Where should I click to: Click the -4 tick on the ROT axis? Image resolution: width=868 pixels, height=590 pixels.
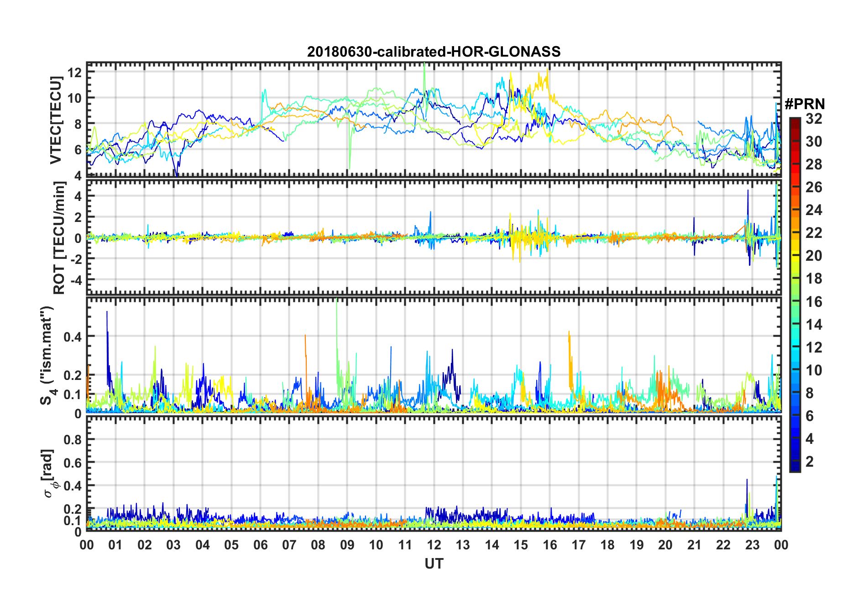point(75,279)
